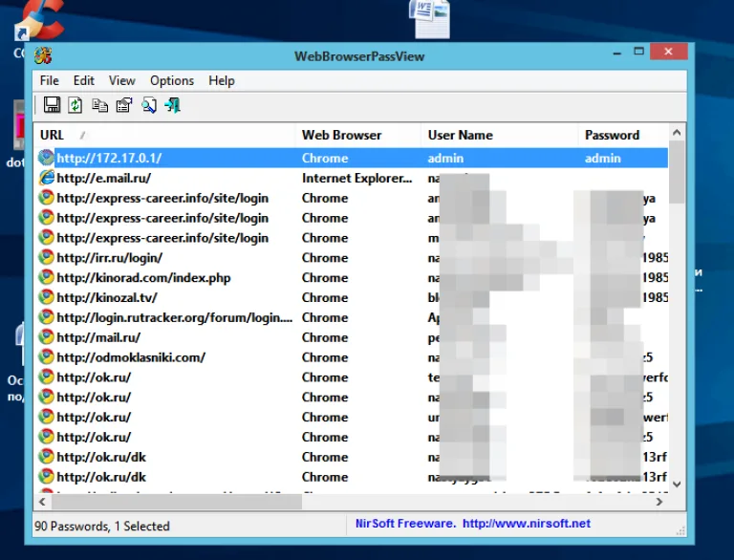The width and height of the screenshot is (734, 560).
Task: Click the WebBrowserPassView title bar app icon
Action: pyautogui.click(x=43, y=55)
